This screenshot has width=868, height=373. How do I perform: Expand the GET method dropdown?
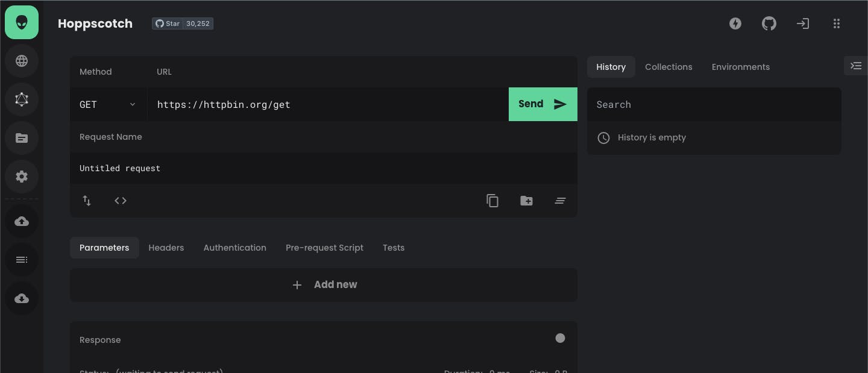click(x=108, y=104)
